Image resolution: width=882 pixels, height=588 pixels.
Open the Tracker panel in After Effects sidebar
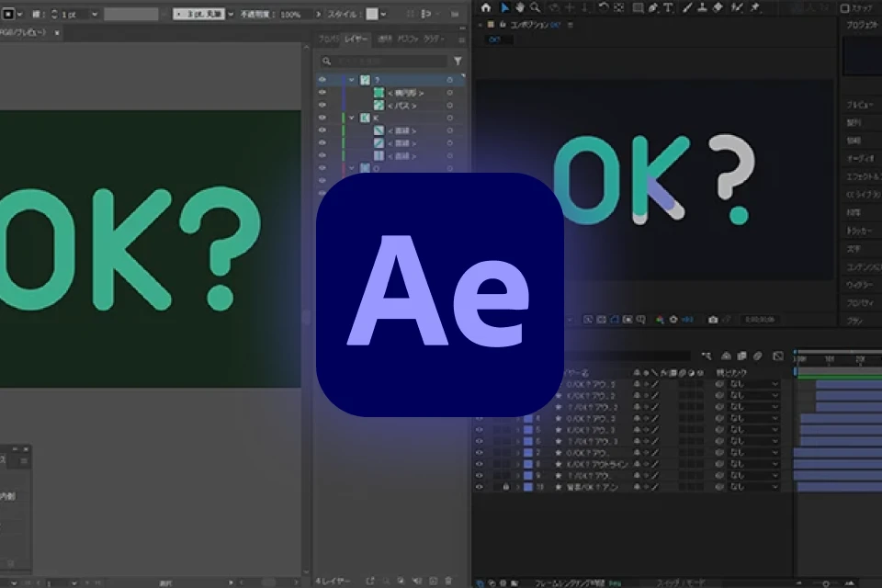click(860, 231)
